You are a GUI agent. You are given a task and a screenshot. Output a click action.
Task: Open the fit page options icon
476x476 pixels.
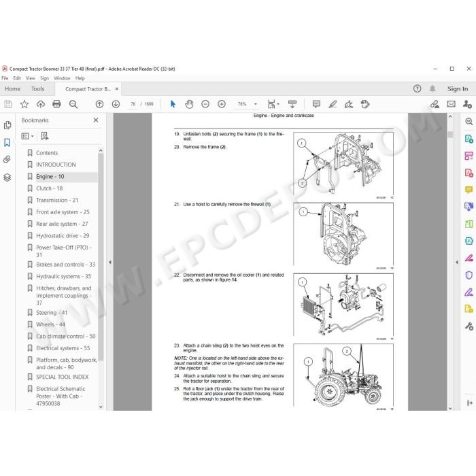(x=272, y=104)
